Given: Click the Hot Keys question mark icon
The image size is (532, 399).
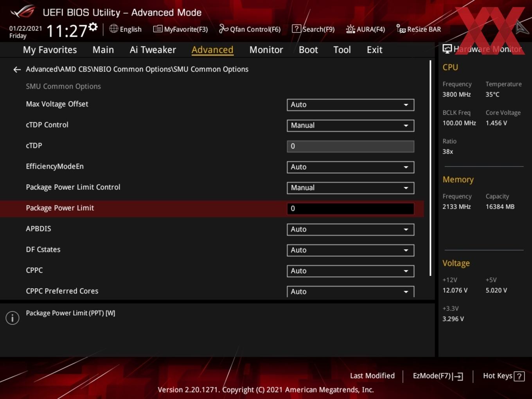Looking at the screenshot, I should pyautogui.click(x=519, y=376).
